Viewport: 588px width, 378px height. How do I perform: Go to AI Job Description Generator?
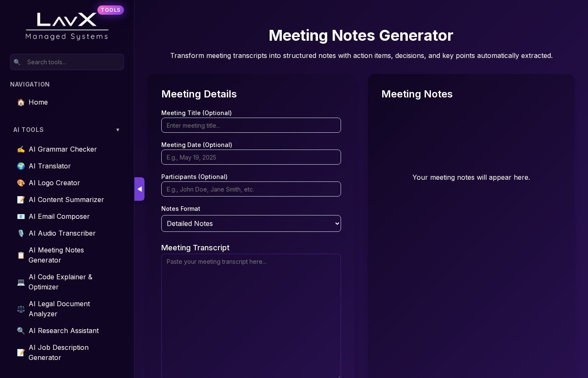point(58,352)
